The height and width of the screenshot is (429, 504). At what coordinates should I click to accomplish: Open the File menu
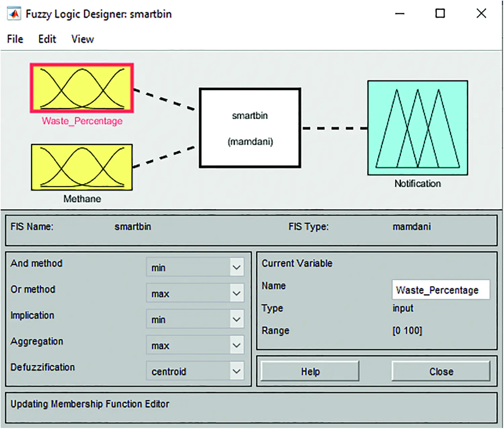point(15,39)
